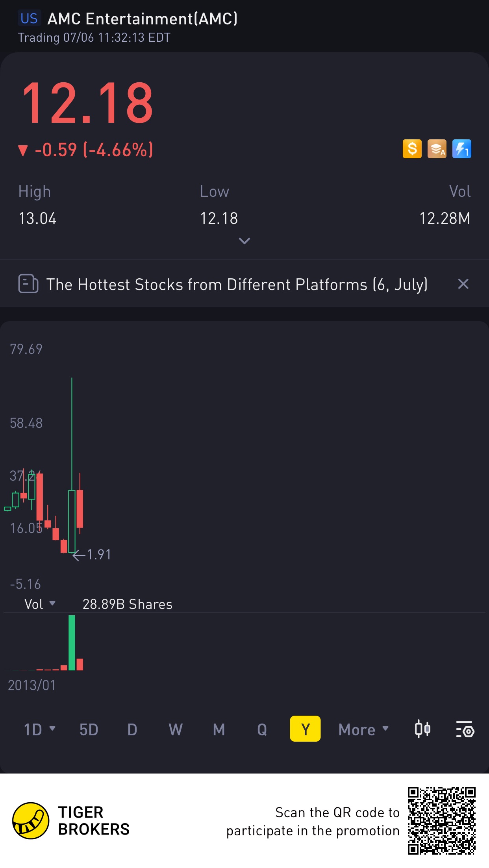Tap the orange stacked layers badge icon

click(437, 149)
